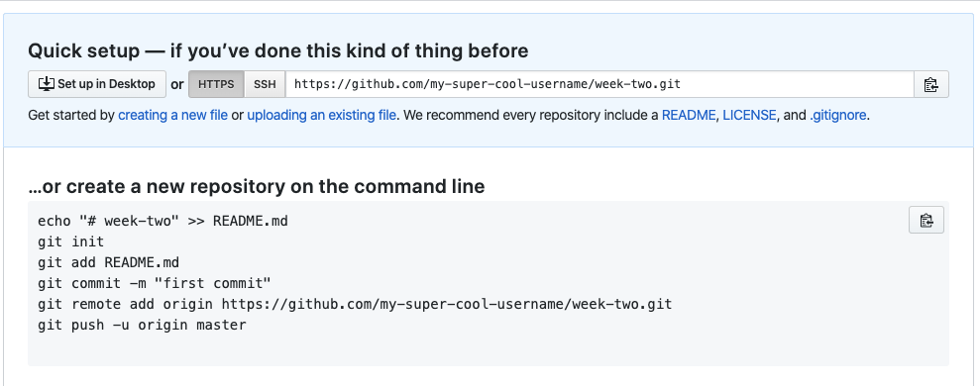Add a README via its link
This screenshot has width=980, height=386.
(x=689, y=116)
